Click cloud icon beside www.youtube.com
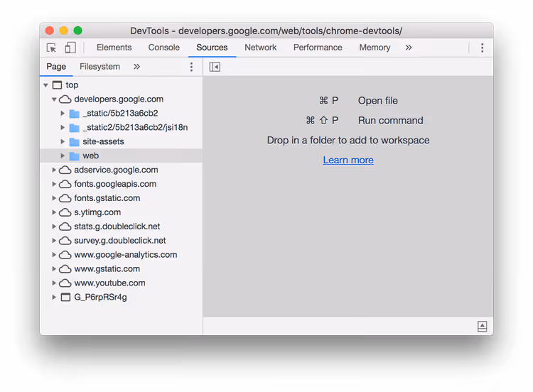The height and width of the screenshot is (392, 533). click(65, 283)
